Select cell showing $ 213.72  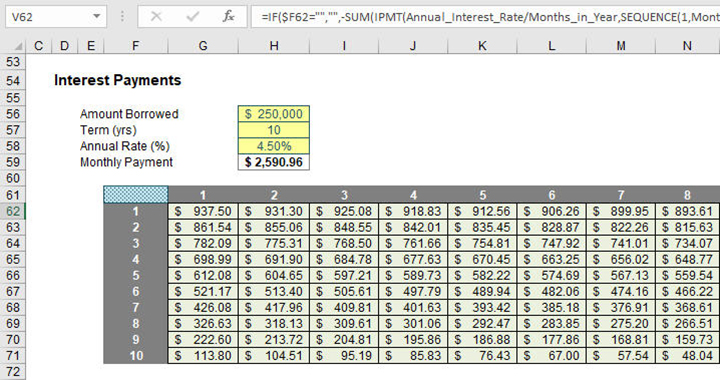pos(274,340)
